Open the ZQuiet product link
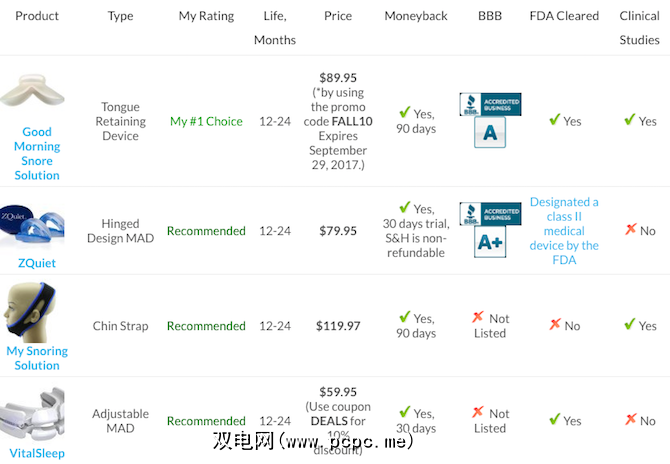Viewport: 670px width, 464px height. pyautogui.click(x=37, y=263)
